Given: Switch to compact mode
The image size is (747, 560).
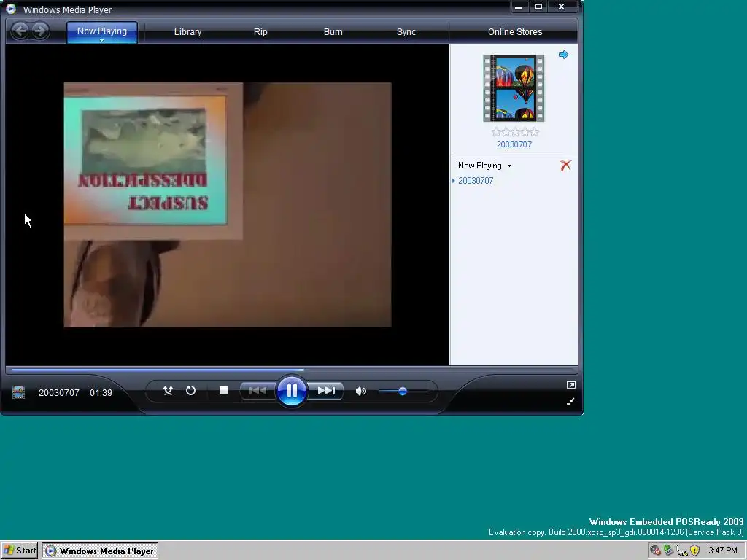Looking at the screenshot, I should point(570,402).
